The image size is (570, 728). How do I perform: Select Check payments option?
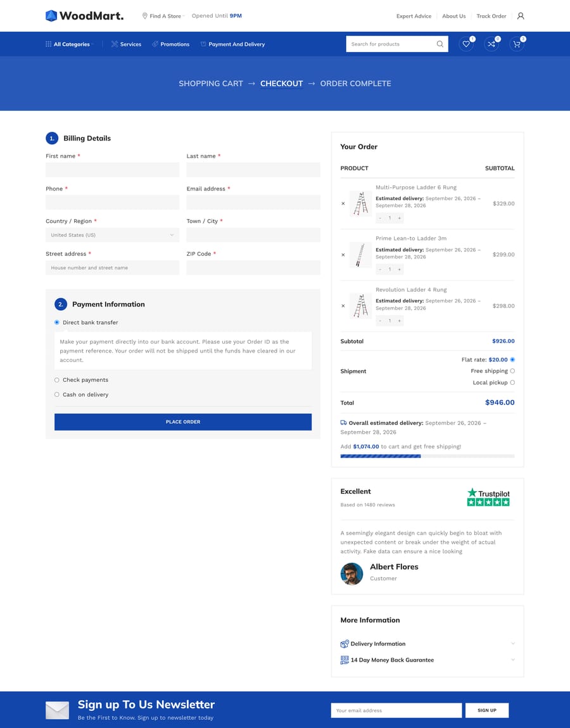point(56,380)
